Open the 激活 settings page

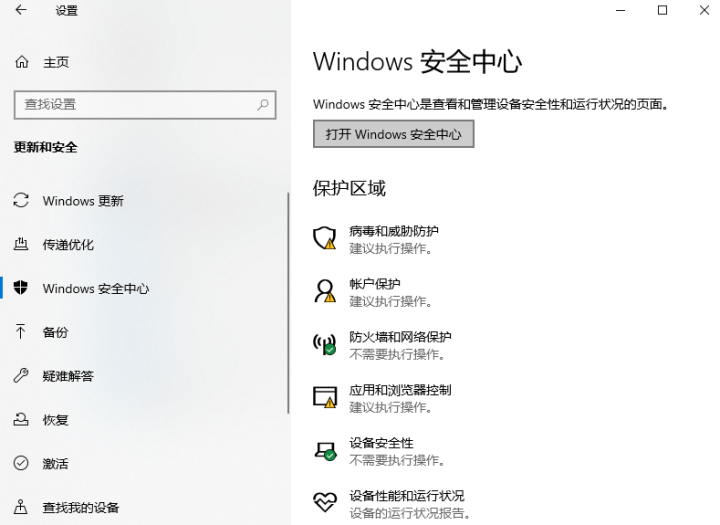point(56,464)
